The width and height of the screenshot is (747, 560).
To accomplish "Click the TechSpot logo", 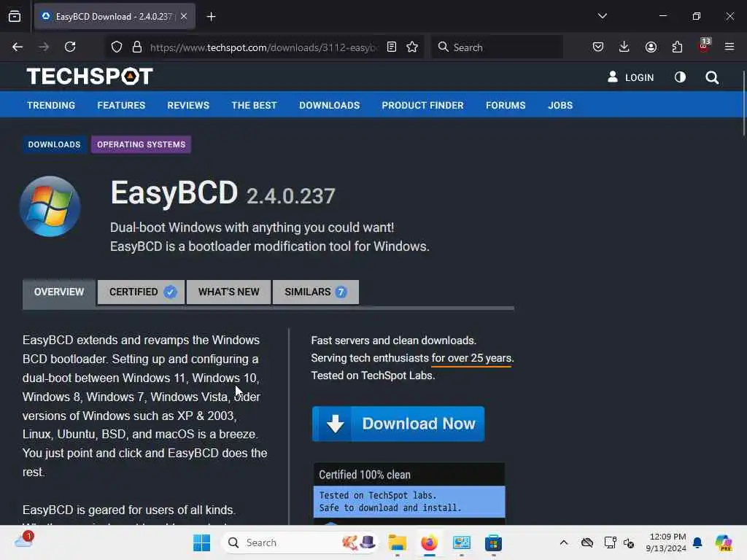I will pyautogui.click(x=90, y=76).
